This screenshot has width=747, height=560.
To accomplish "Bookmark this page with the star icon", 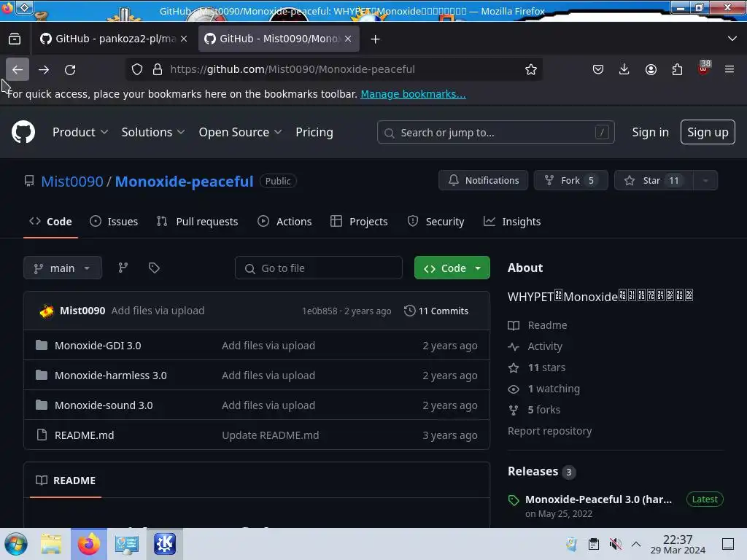I will click(x=531, y=69).
